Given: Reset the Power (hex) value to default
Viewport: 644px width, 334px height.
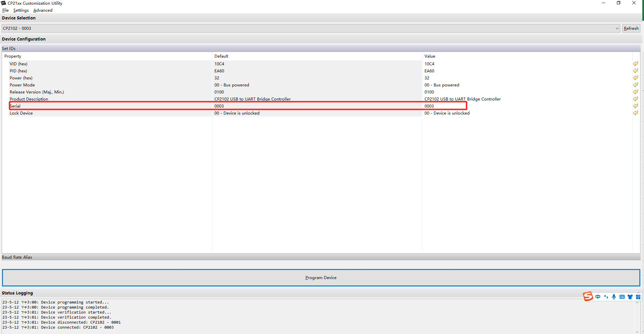Looking at the screenshot, I should pos(635,78).
